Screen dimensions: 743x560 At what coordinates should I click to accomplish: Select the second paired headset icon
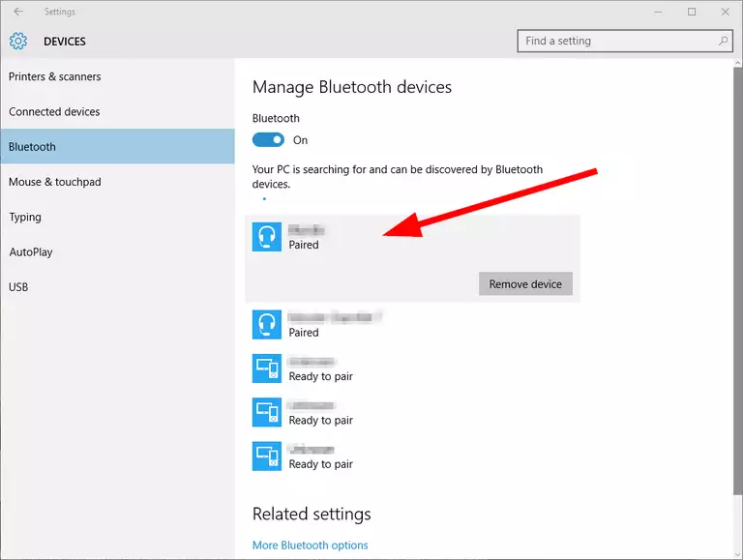point(267,324)
